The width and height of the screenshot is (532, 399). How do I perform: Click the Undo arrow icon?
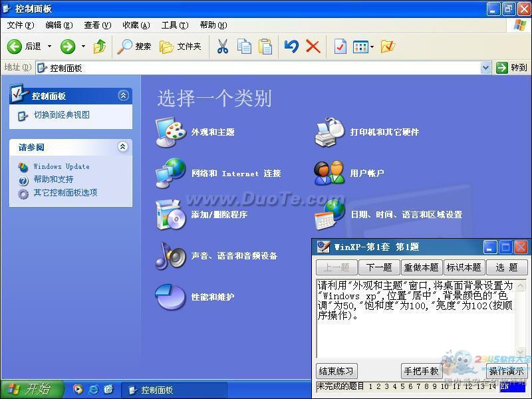pos(291,47)
